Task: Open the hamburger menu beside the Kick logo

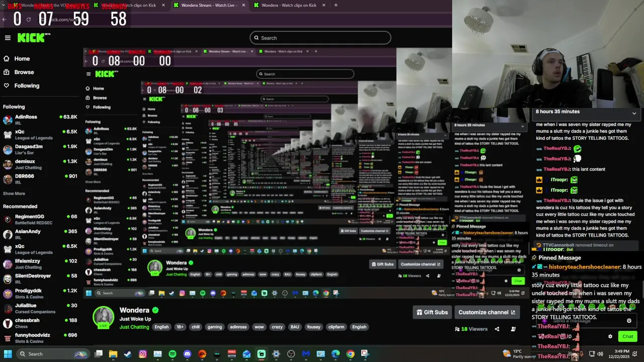Action: pos(8,38)
